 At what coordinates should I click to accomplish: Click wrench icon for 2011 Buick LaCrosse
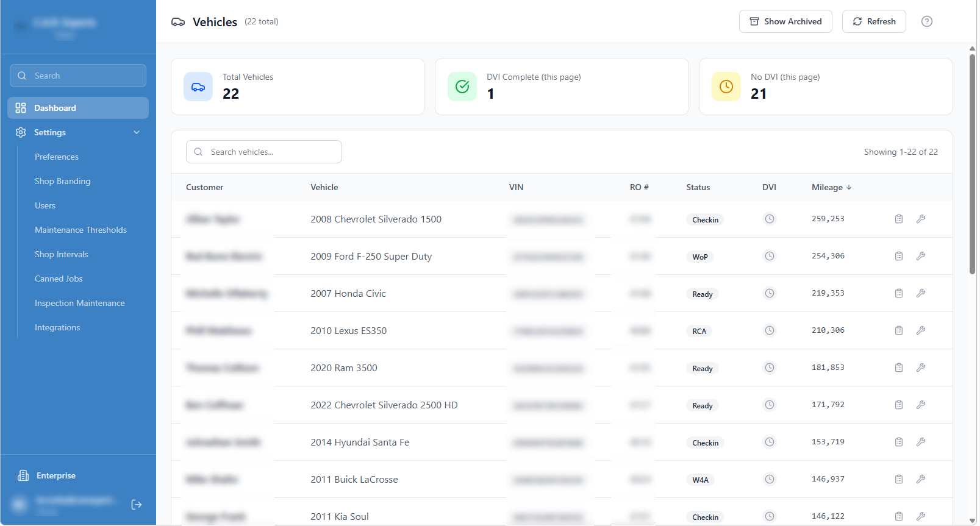point(920,479)
